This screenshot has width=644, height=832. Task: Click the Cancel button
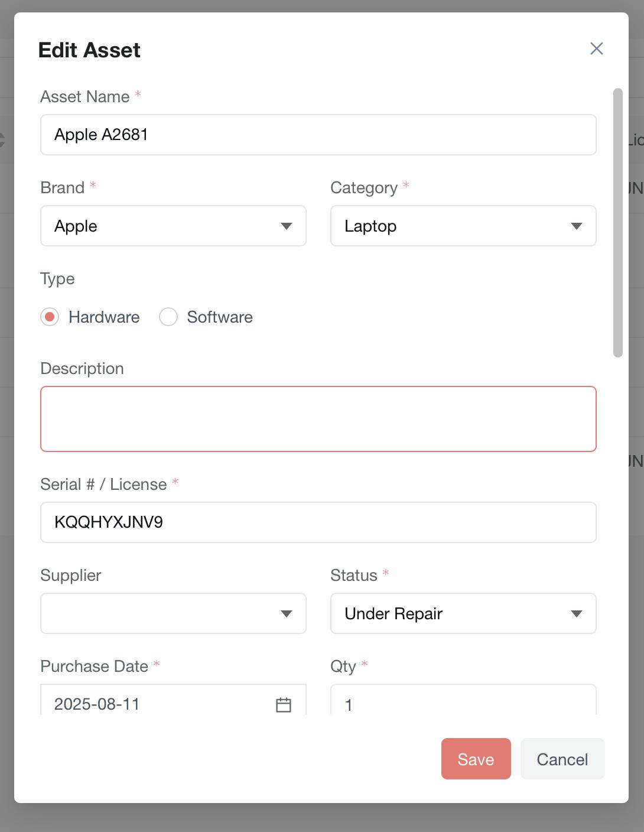coord(562,759)
